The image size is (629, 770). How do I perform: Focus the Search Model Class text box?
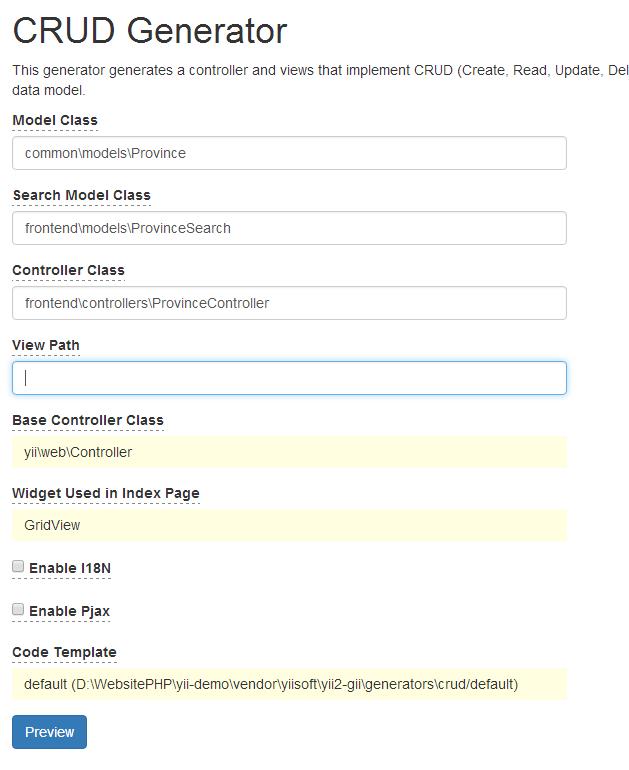(289, 228)
